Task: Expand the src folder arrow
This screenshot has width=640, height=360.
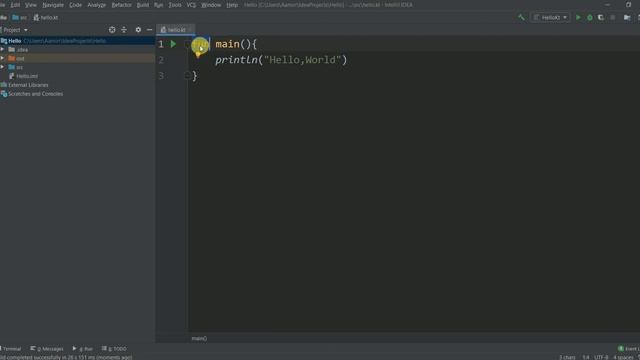Action: pyautogui.click(x=3, y=67)
